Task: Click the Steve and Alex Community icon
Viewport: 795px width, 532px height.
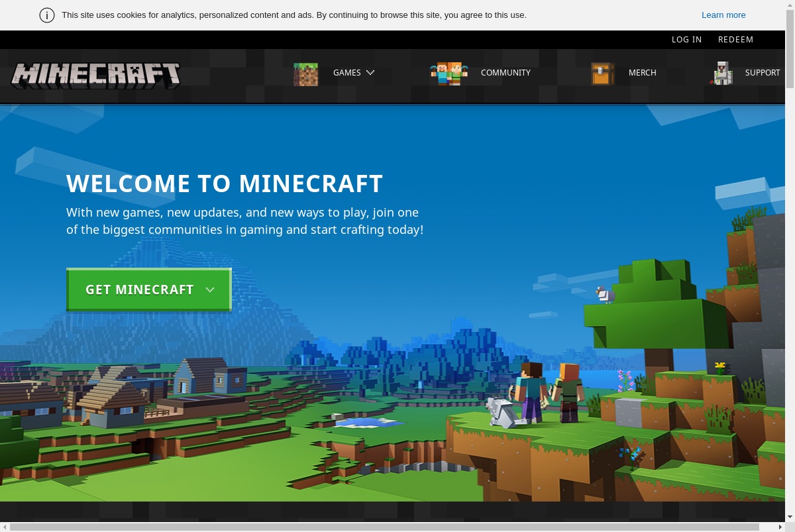Action: click(449, 74)
